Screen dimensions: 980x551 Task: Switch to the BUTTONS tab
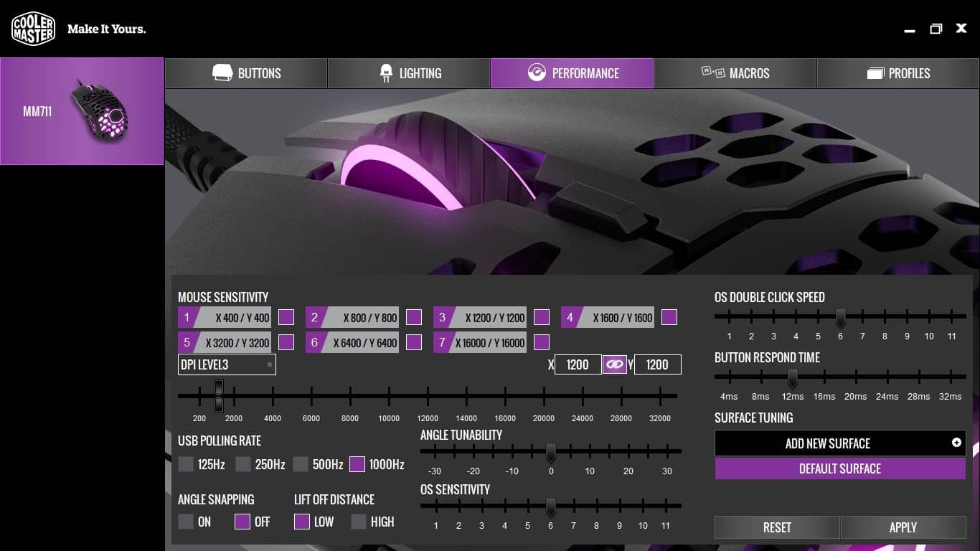246,72
